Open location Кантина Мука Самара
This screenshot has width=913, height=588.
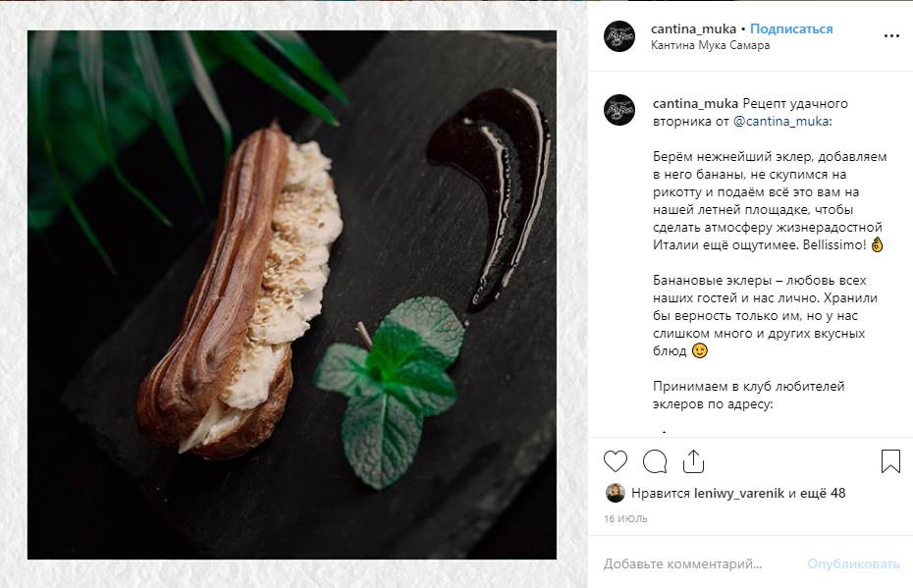click(710, 45)
